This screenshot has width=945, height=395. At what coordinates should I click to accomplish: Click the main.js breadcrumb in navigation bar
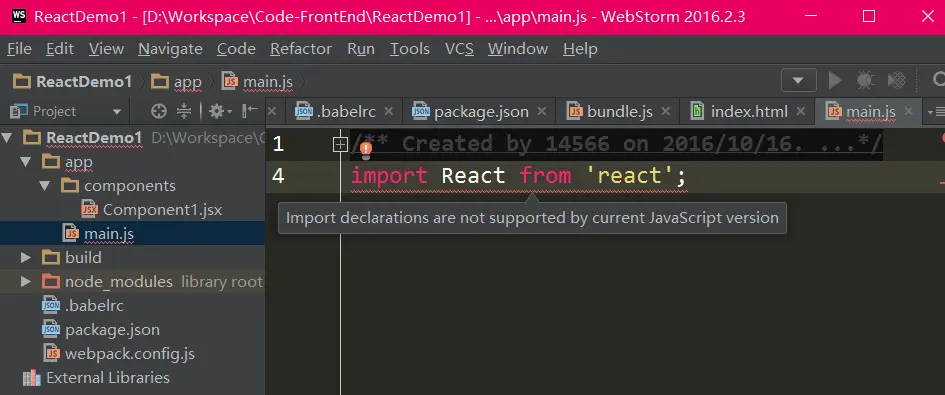point(257,81)
